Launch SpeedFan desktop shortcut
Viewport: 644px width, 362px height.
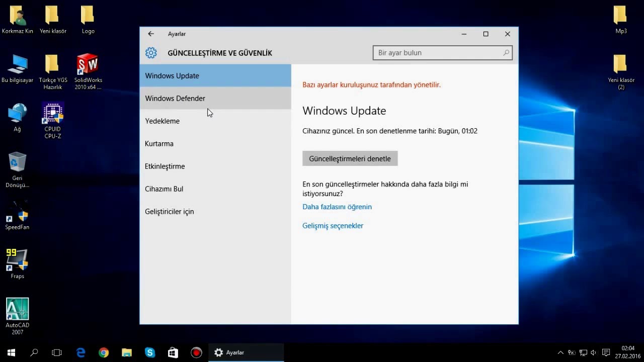pos(17,215)
